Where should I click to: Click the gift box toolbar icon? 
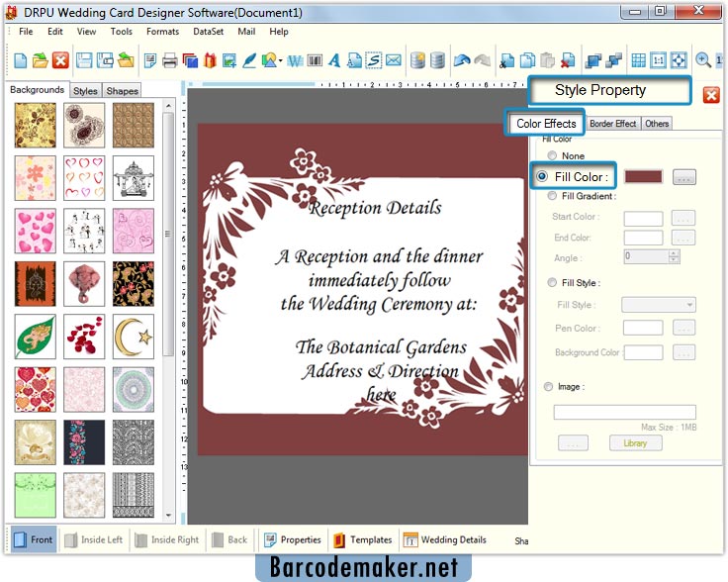[210, 60]
